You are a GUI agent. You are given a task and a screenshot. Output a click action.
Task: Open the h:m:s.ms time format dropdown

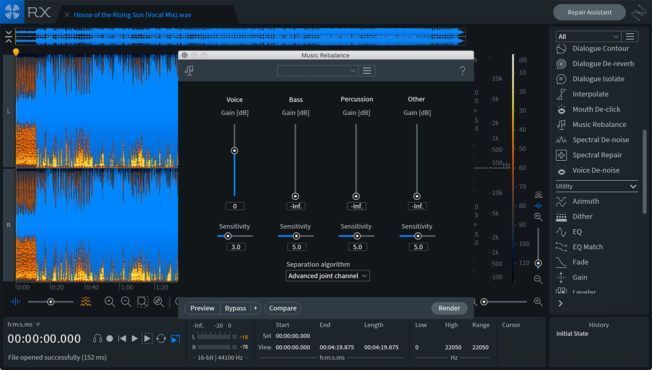pos(24,324)
